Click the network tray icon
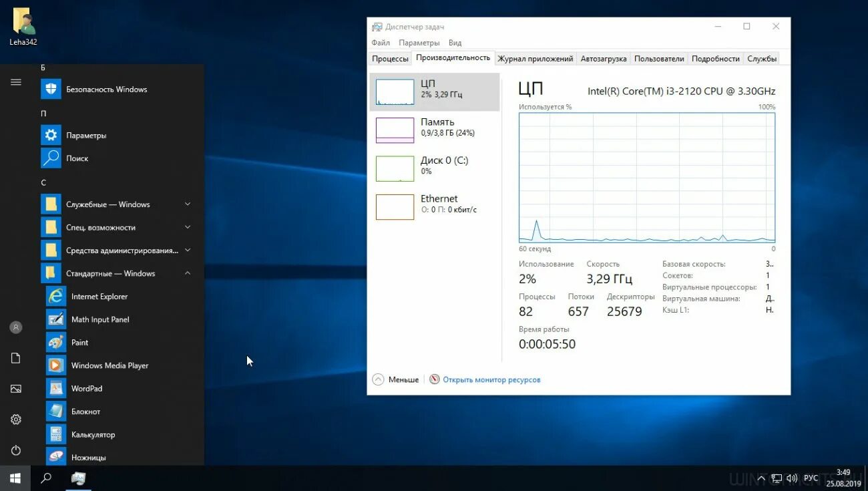Screen dimensions: 868x491 777,478
